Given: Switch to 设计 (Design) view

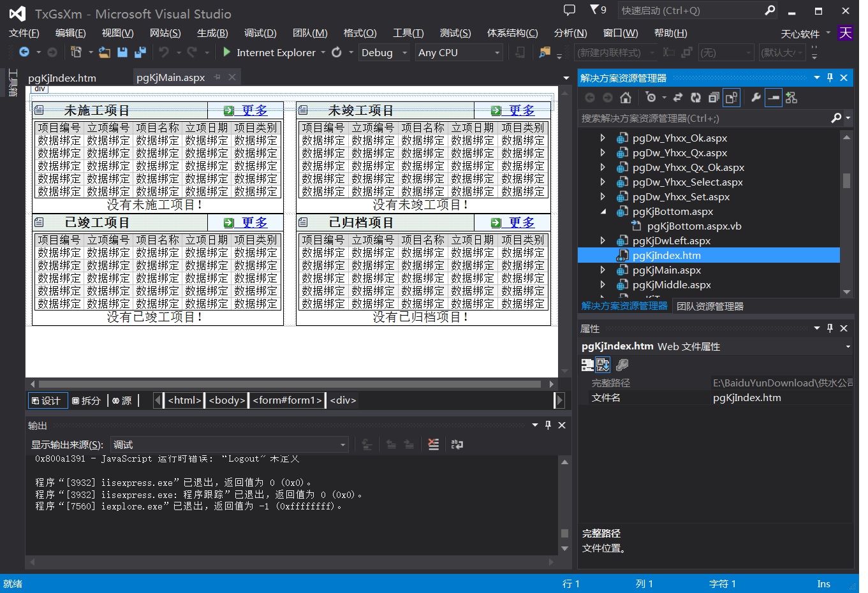Looking at the screenshot, I should pyautogui.click(x=47, y=400).
